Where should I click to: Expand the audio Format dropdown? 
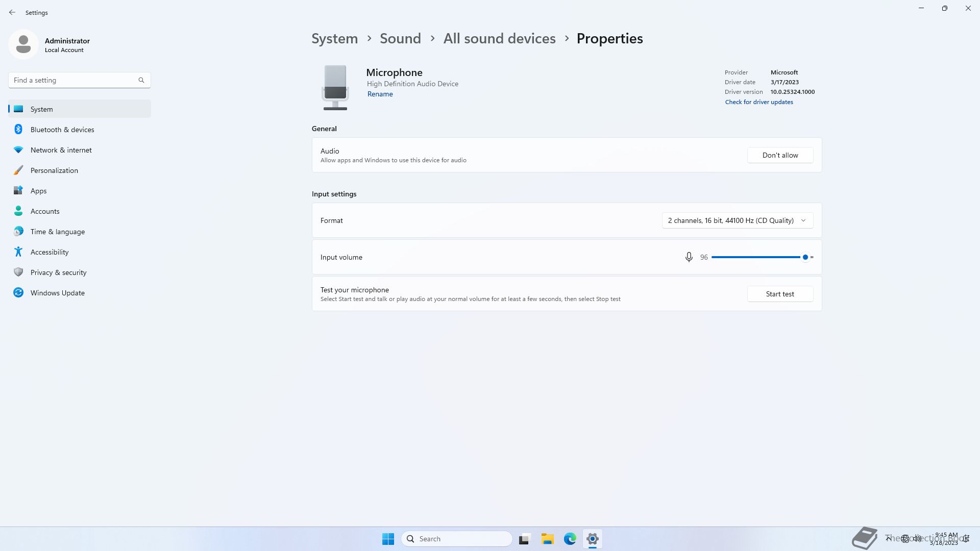click(737, 220)
